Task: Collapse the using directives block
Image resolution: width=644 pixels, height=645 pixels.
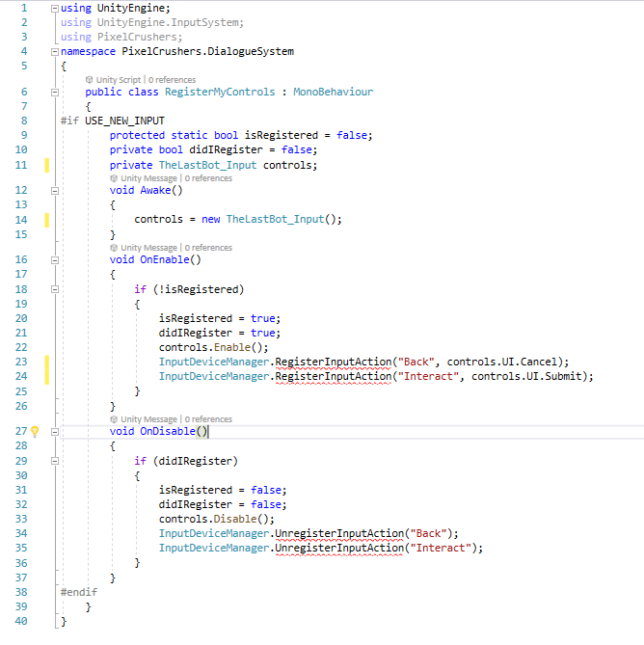Action: [x=55, y=9]
